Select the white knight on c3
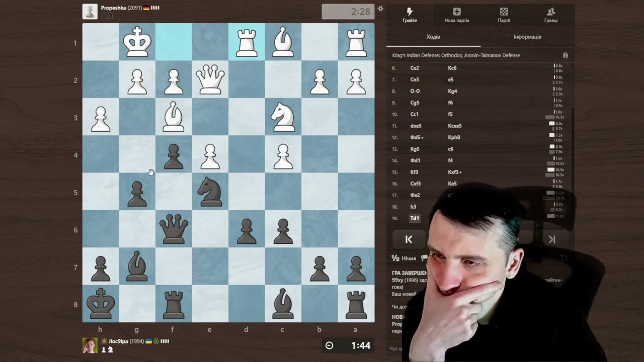This screenshot has height=362, width=644. click(283, 117)
